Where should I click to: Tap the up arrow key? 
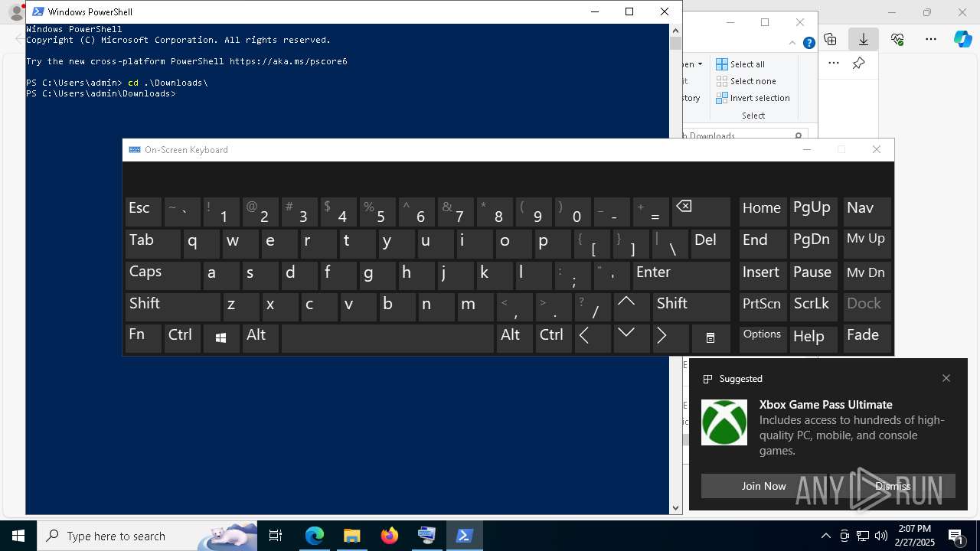click(x=632, y=307)
